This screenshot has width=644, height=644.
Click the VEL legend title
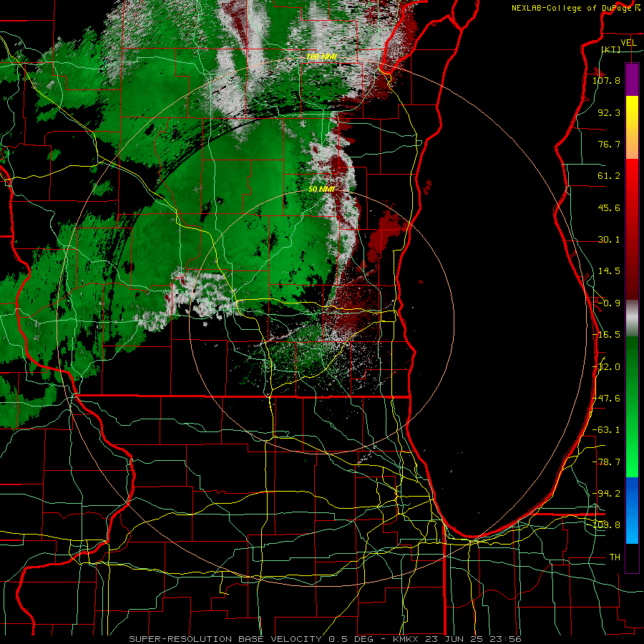pos(628,43)
